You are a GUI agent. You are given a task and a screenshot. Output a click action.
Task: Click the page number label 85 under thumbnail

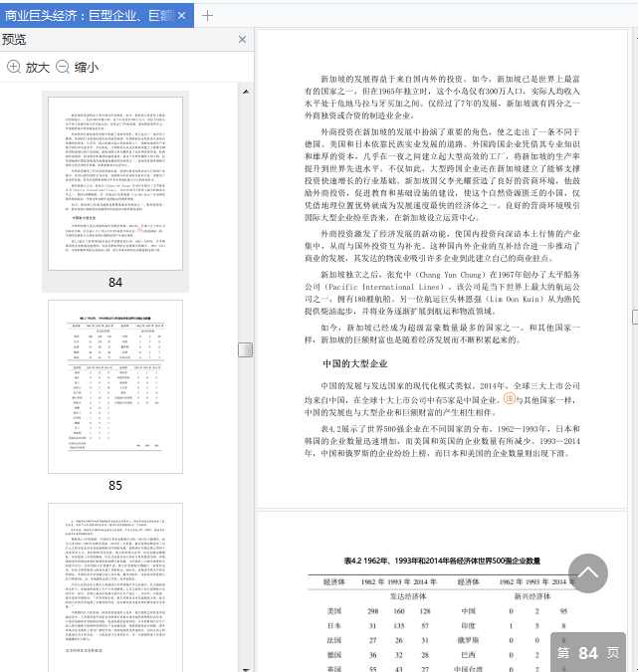[x=115, y=486]
